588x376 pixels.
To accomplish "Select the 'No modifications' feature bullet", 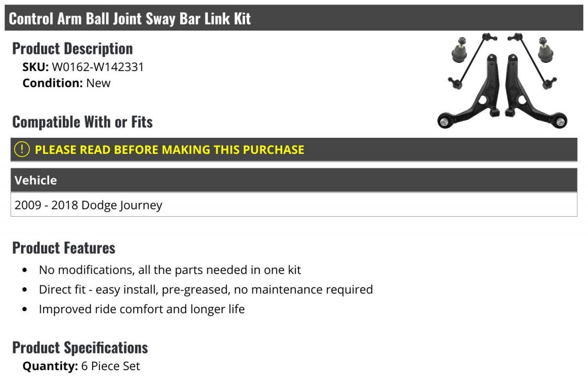I will click(x=170, y=270).
